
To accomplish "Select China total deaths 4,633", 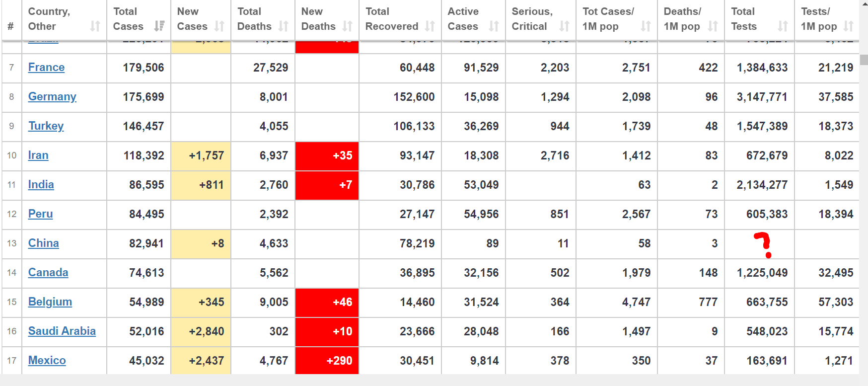I will click(x=274, y=243).
